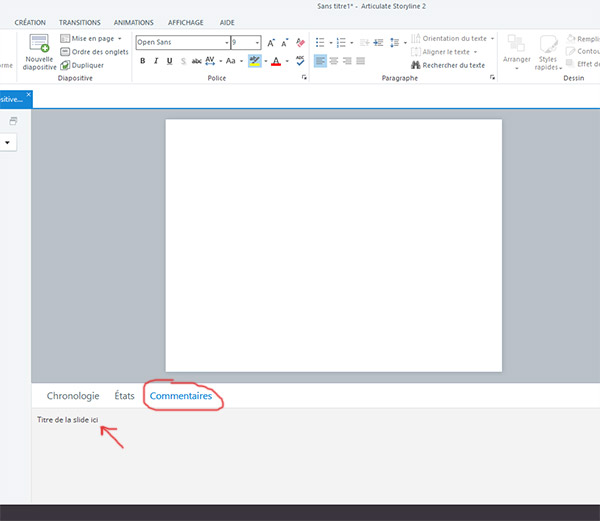The height and width of the screenshot is (521, 600).
Task: Toggle text shadow S icon
Action: (183, 61)
